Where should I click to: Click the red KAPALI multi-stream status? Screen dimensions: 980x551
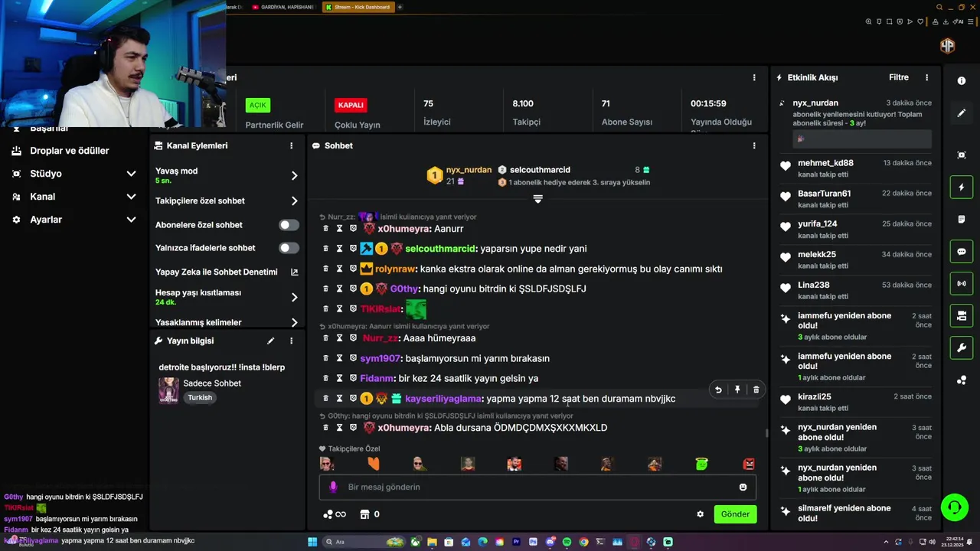(x=351, y=105)
